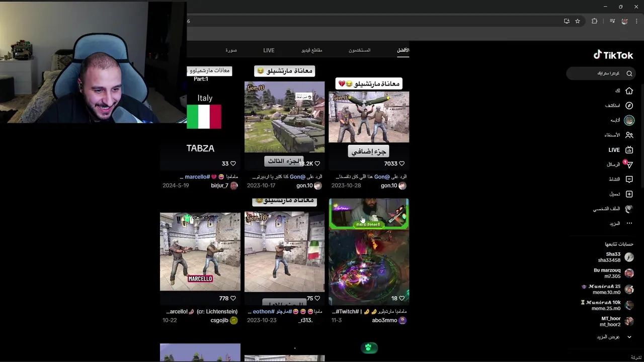Open the Activity inbox icon

(x=629, y=179)
